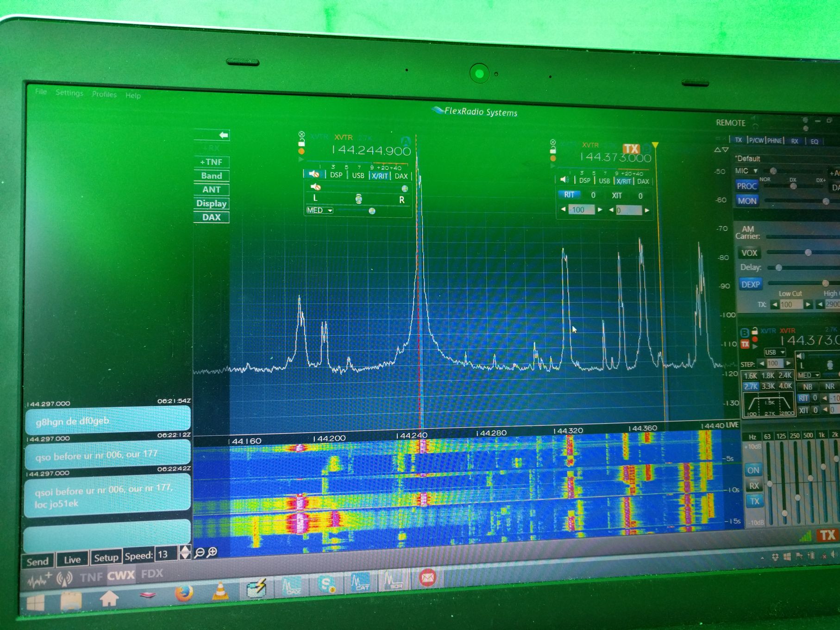
Task: Click the muted speaker icon on slice A
Action: 314,174
